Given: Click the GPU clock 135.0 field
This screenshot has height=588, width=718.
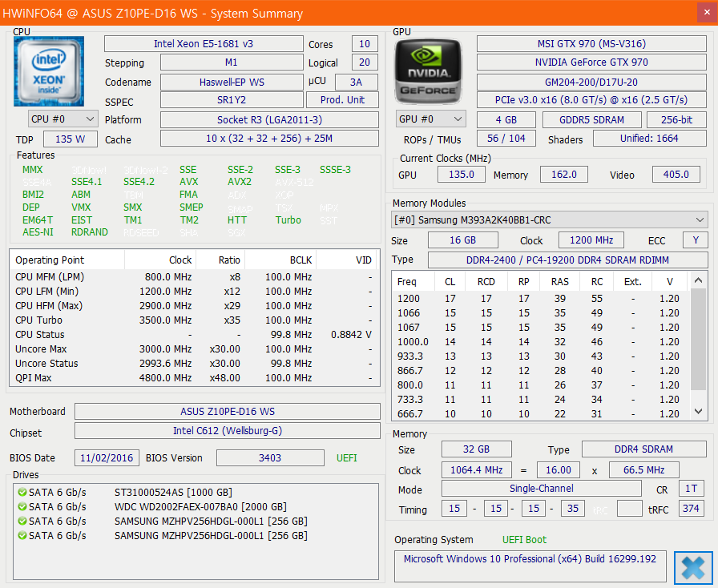Looking at the screenshot, I should point(462,175).
